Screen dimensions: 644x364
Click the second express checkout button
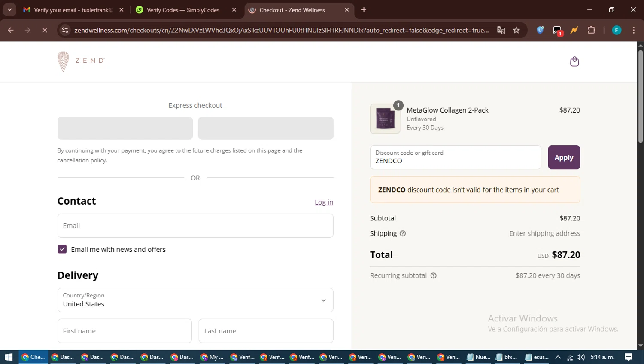[266, 128]
